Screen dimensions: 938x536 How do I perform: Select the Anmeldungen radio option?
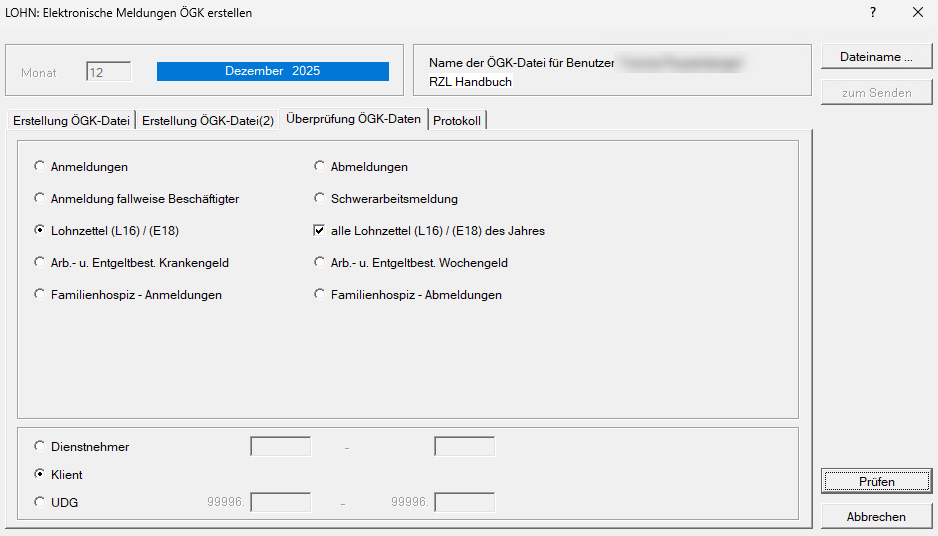coord(40,167)
